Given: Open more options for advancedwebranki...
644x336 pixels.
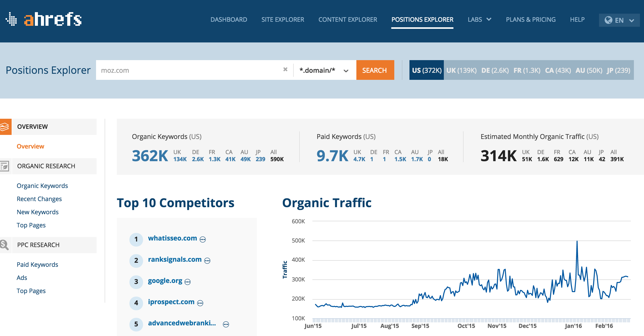Looking at the screenshot, I should pyautogui.click(x=226, y=324).
